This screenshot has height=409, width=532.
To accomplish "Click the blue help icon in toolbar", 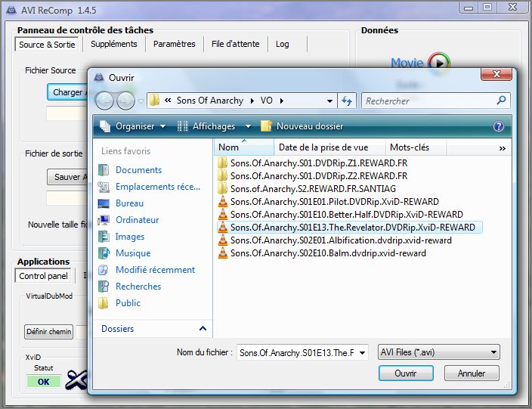I will pos(498,126).
